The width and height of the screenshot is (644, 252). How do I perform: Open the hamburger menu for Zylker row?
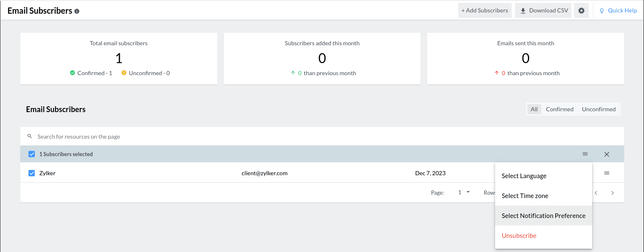607,173
